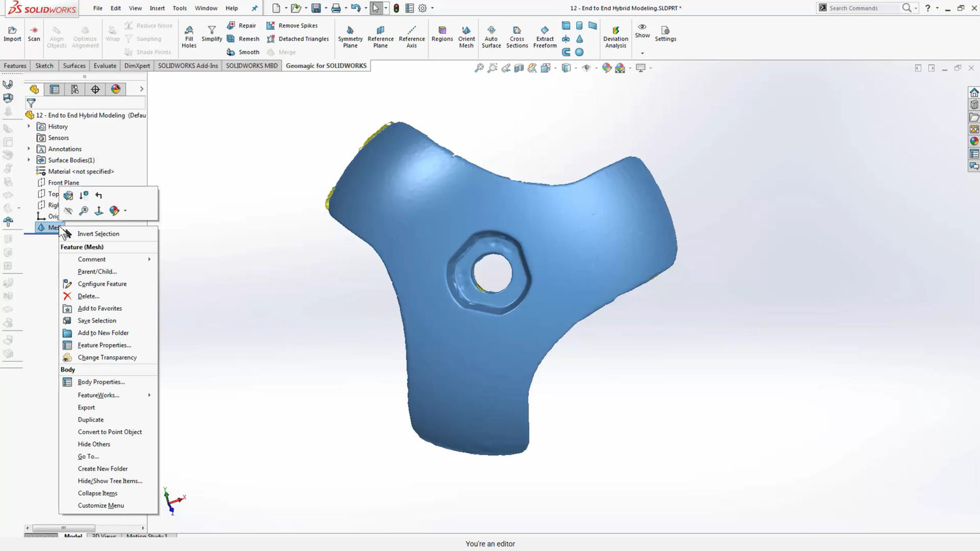Open the Deviation Analysis tool

coord(615,37)
